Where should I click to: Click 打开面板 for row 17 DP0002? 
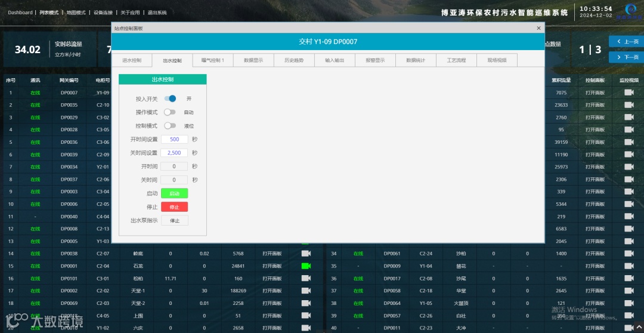273,291
